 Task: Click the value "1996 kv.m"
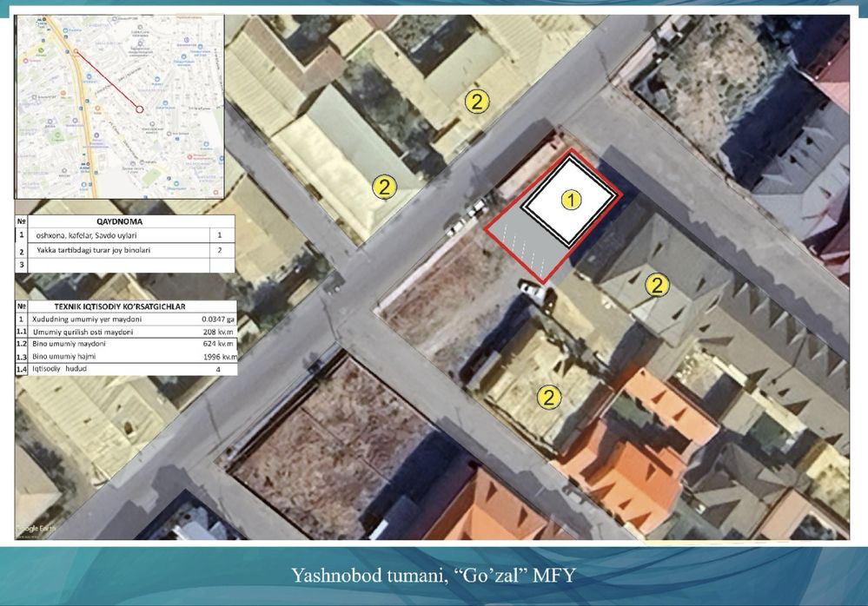[220, 357]
